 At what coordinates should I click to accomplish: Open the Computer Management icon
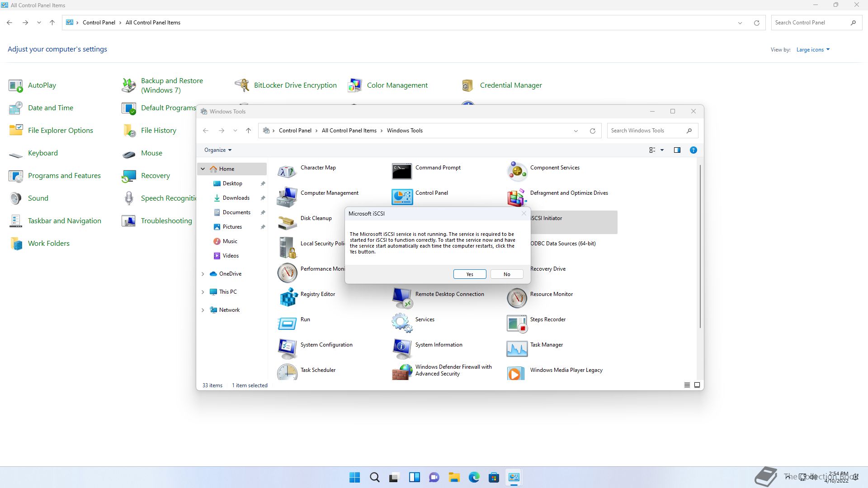[287, 197]
